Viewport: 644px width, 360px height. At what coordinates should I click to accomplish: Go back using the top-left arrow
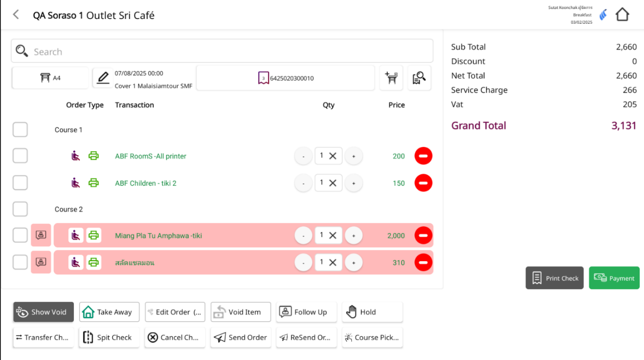16,15
